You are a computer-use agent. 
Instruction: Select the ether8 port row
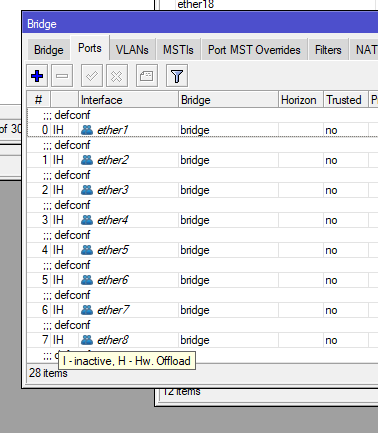(x=202, y=340)
